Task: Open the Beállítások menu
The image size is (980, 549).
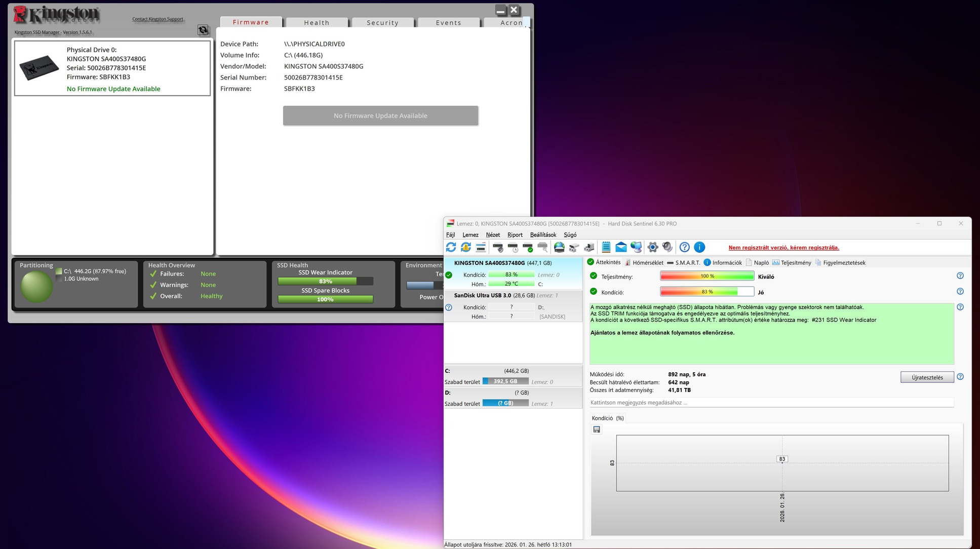Action: tap(543, 234)
